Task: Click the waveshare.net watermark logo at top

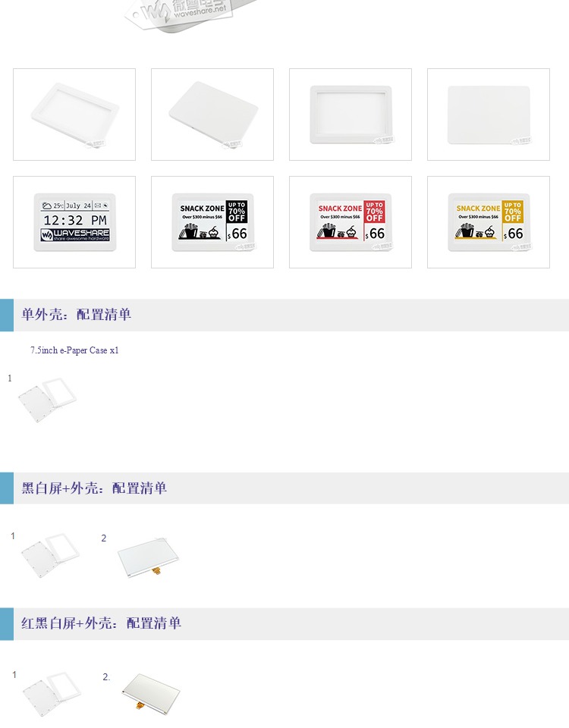Action: click(x=181, y=11)
